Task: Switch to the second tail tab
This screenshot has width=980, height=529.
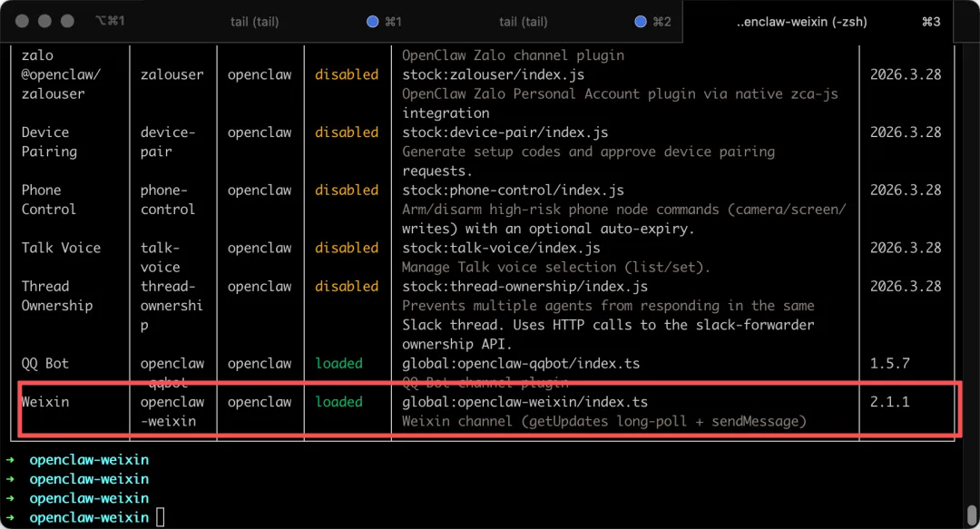Action: (524, 22)
